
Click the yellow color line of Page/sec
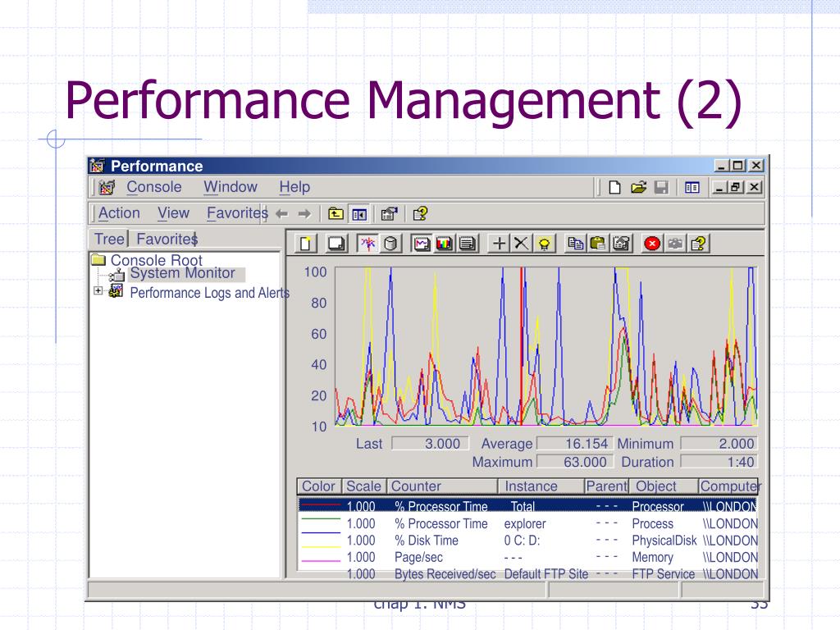point(321,546)
